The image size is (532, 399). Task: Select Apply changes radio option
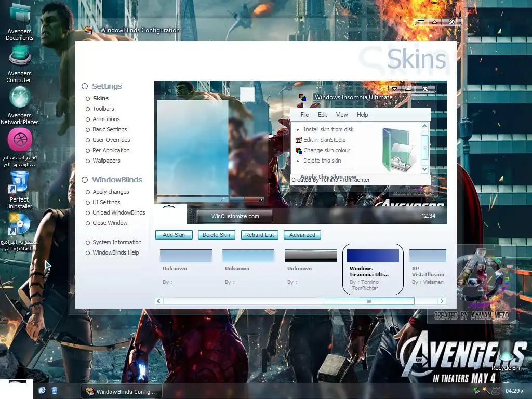tap(87, 192)
